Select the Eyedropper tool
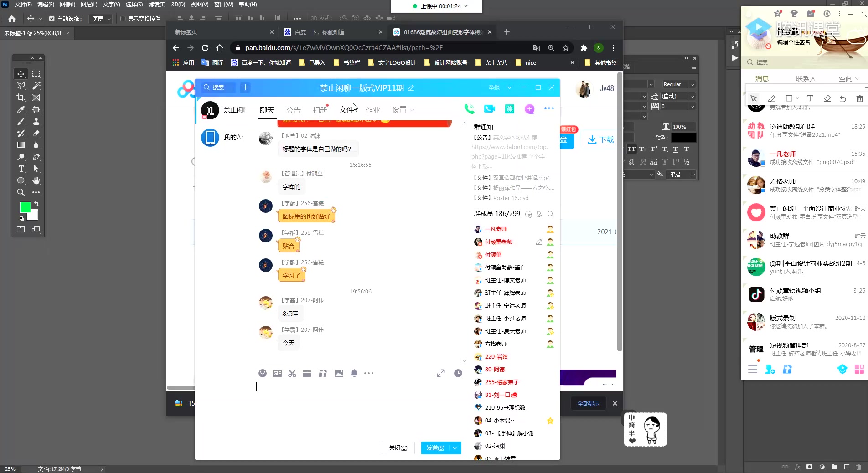This screenshot has height=473, width=868. point(21,109)
